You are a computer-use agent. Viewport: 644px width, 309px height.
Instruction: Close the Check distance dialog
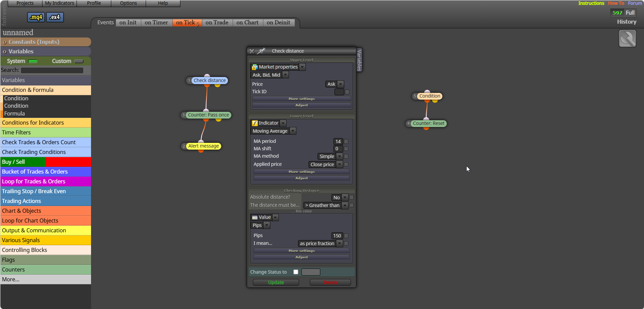coord(252,51)
